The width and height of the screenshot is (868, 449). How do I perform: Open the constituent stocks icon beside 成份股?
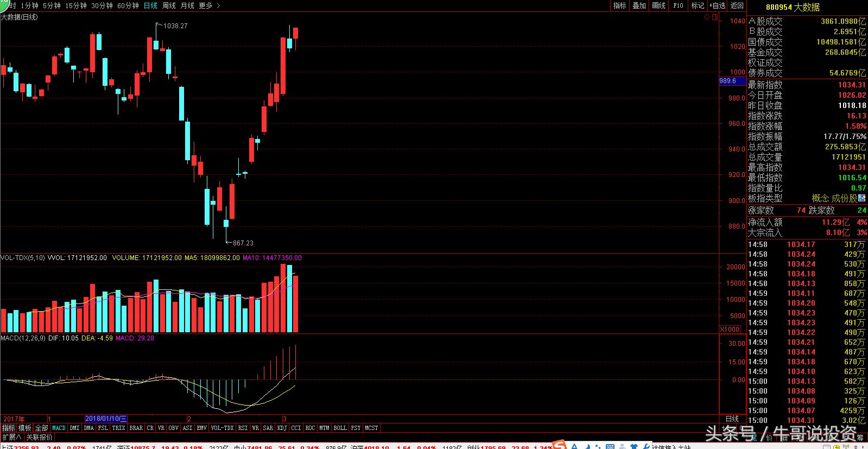863,199
